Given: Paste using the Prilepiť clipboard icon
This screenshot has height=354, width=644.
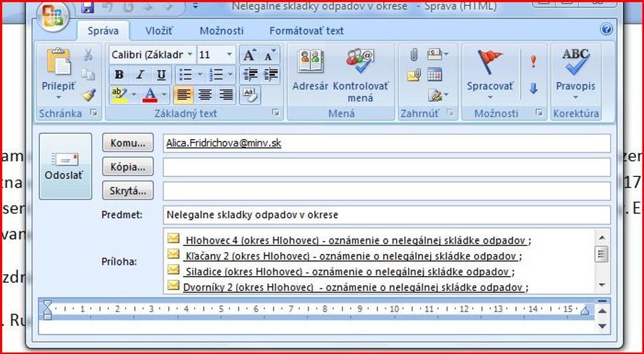Looking at the screenshot, I should 58,62.
